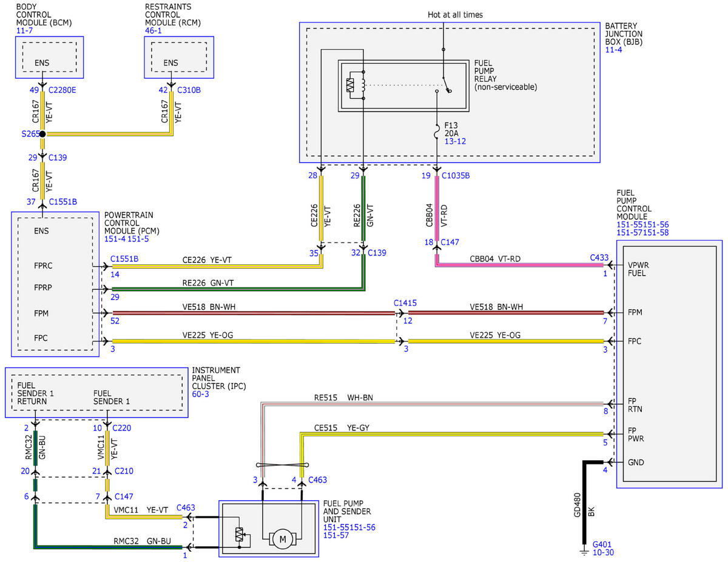
Task: Click the 'CE515 YE-GY' wire label
Action: [x=342, y=427]
